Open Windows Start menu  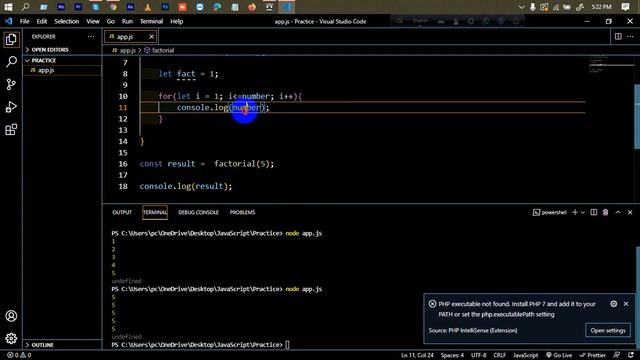coord(8,7)
